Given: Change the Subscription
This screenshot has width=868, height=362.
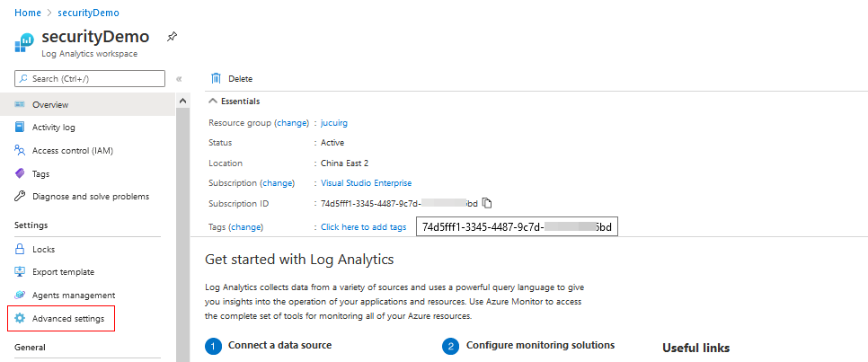Looking at the screenshot, I should tap(278, 182).
